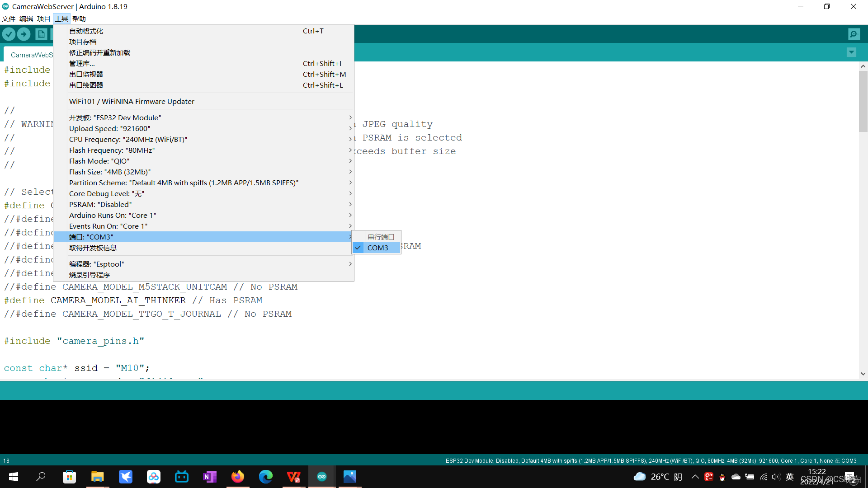Expand the Partition Scheme submenu
Image resolution: width=868 pixels, height=488 pixels.
(x=203, y=183)
